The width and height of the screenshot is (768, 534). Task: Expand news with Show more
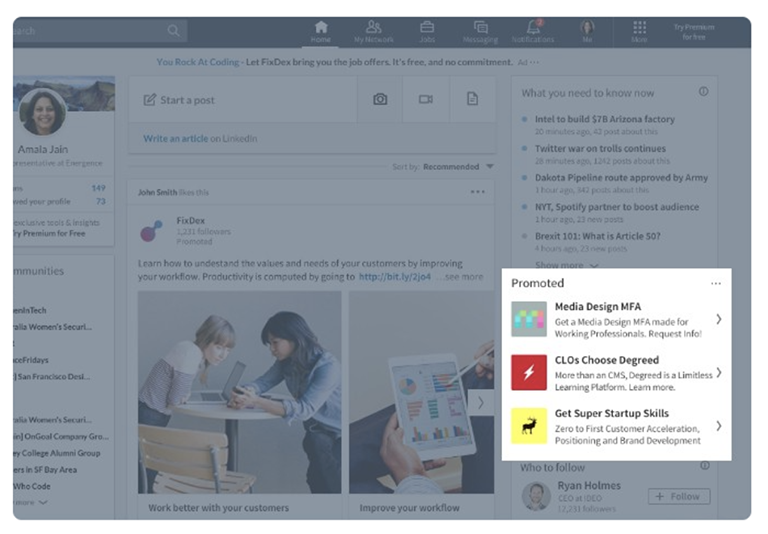(x=566, y=266)
